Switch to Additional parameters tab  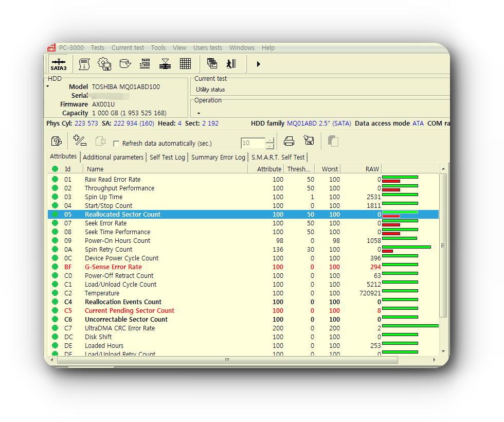(x=113, y=157)
